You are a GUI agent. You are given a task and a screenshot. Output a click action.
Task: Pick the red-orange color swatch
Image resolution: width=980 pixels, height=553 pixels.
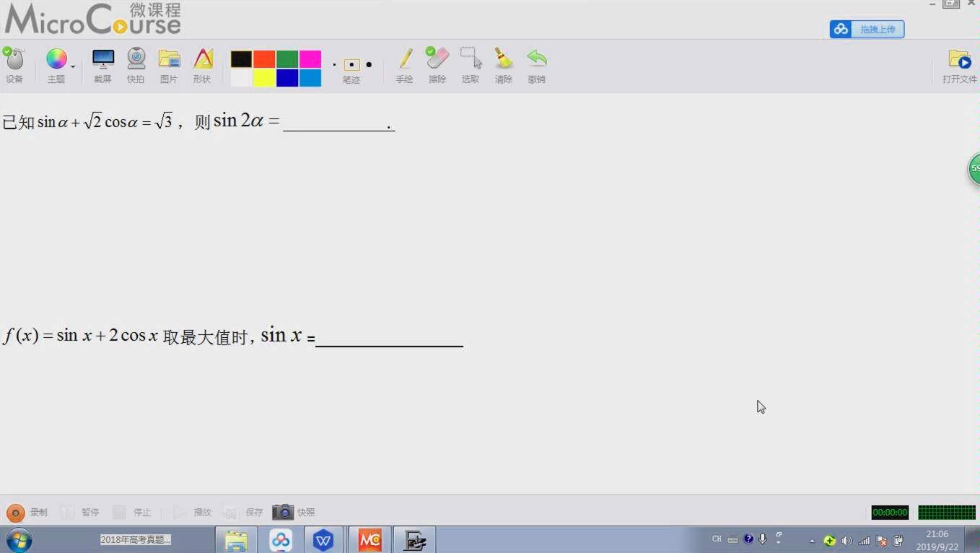coord(264,59)
